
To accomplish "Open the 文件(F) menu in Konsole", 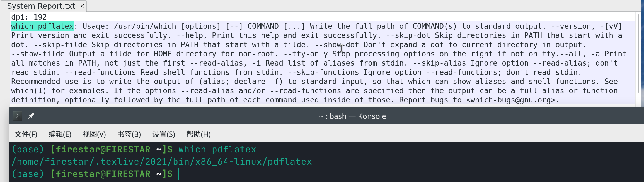I will point(25,134).
